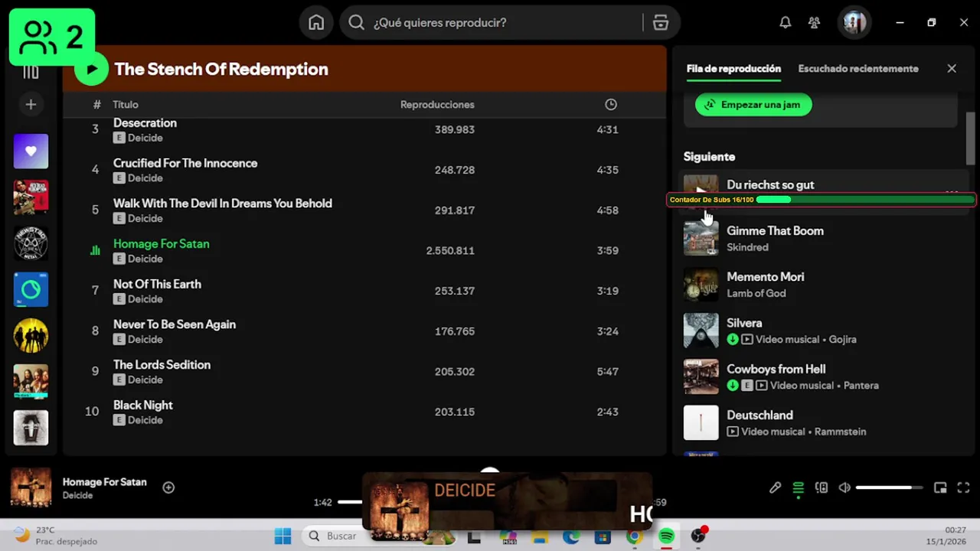Click duration 5:47 of The Lords Sedition

pos(607,371)
